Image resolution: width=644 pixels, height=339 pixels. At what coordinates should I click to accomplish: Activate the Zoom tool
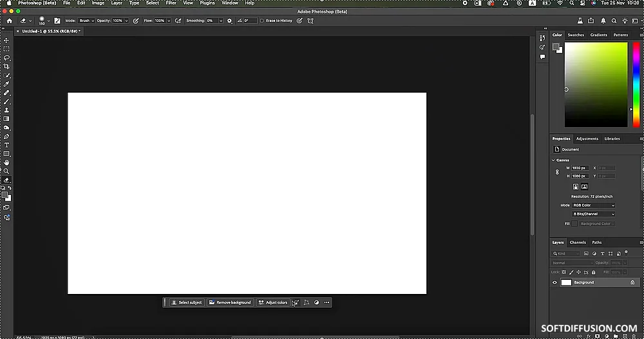(6, 171)
